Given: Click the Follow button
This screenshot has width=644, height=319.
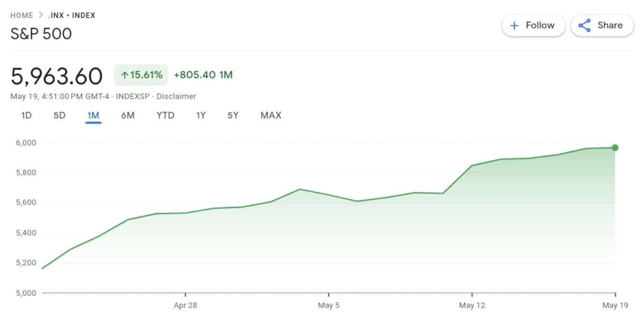Looking at the screenshot, I should pyautogui.click(x=533, y=26).
